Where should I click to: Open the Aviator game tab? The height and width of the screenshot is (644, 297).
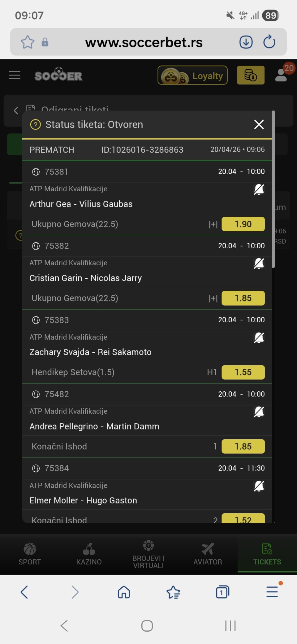point(208,554)
